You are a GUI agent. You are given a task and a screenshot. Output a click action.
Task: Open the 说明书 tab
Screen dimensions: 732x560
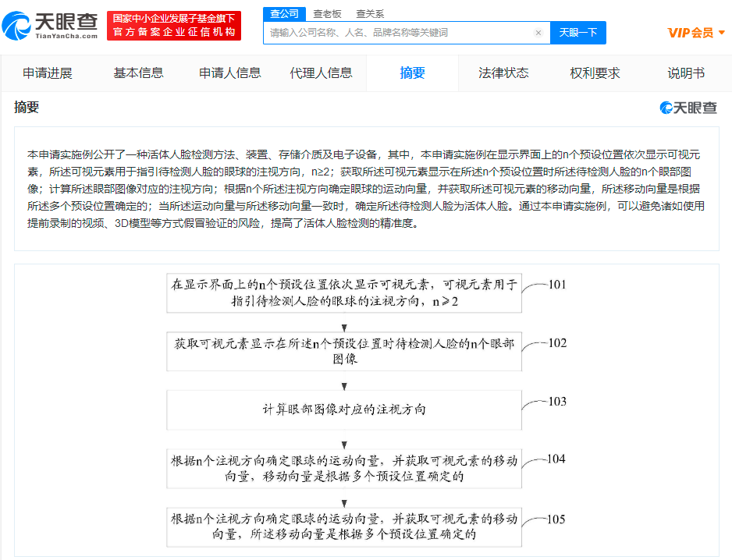click(x=686, y=73)
